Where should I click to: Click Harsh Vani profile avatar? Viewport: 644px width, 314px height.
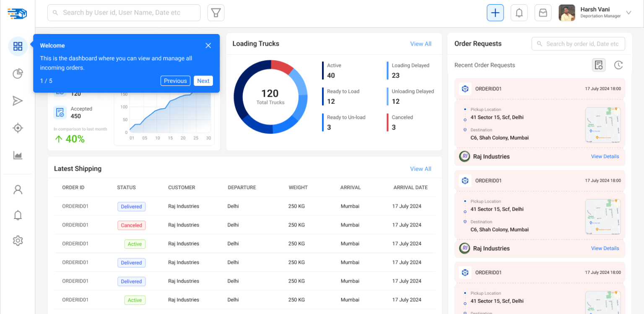click(x=567, y=13)
